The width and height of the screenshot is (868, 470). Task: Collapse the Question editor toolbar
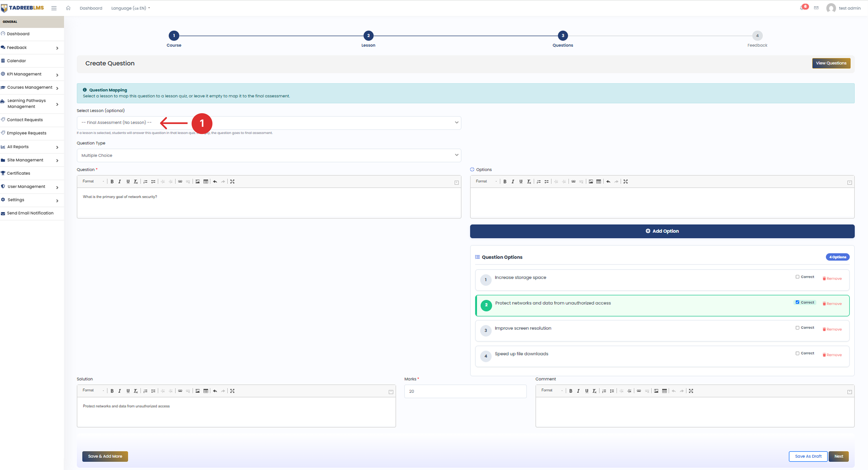click(x=457, y=183)
